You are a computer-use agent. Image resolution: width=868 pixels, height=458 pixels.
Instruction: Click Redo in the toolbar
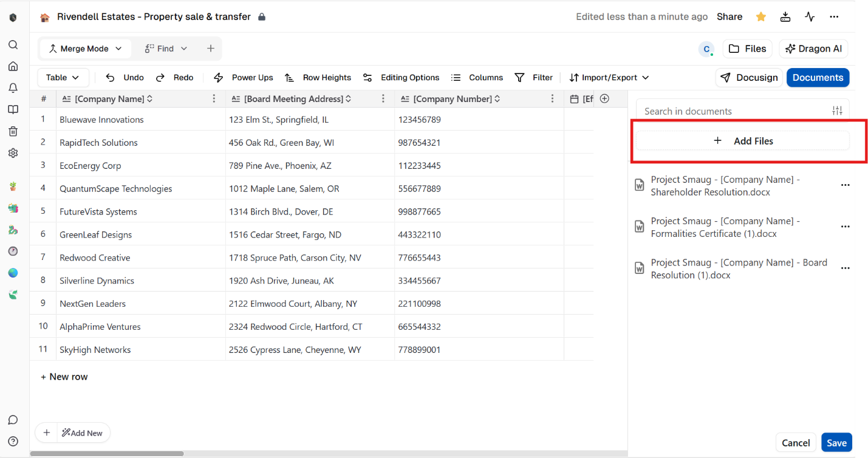[x=175, y=78]
